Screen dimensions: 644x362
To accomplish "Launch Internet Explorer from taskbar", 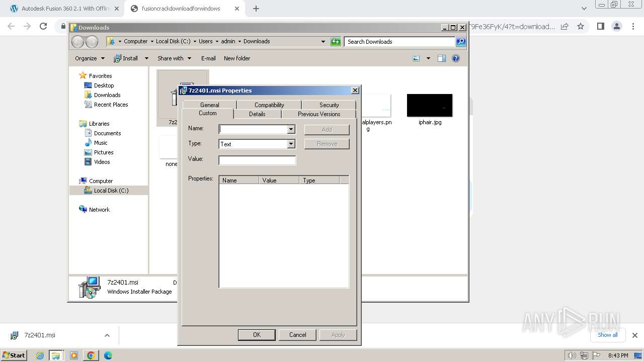I will pyautogui.click(x=40, y=355).
